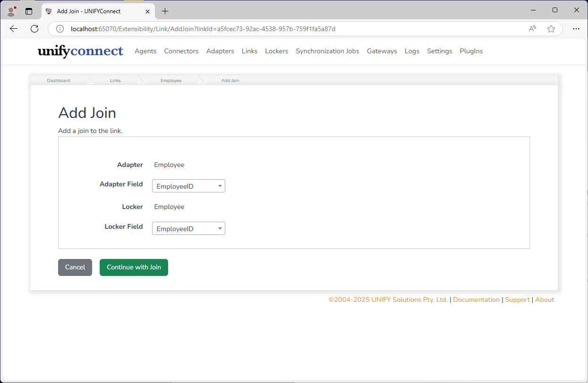The width and height of the screenshot is (588, 383).
Task: Click the site information icon in address bar
Action: (60, 29)
